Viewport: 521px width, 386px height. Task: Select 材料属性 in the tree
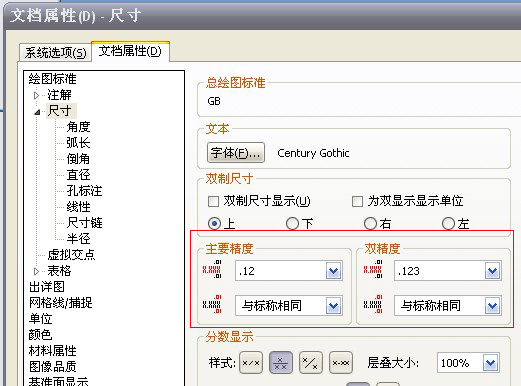click(52, 351)
